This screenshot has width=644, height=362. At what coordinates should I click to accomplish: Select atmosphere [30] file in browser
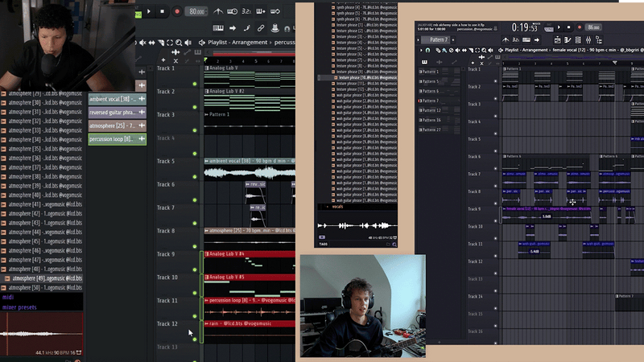tap(42, 103)
